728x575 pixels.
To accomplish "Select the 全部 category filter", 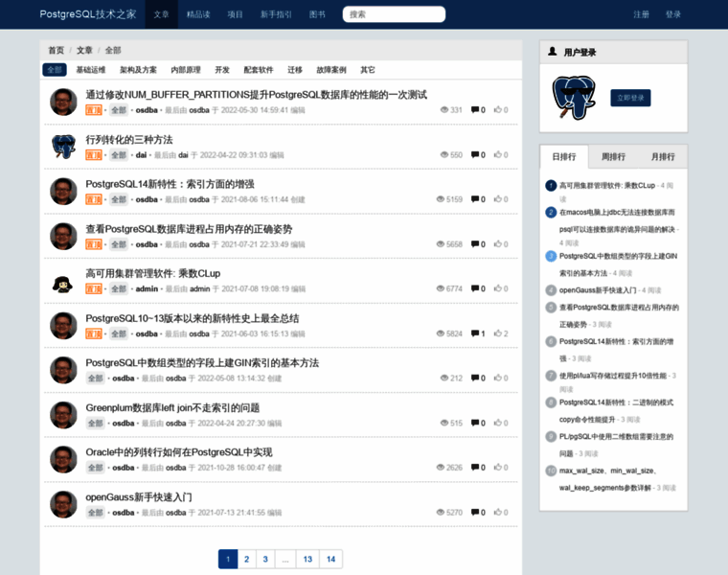I will (55, 70).
